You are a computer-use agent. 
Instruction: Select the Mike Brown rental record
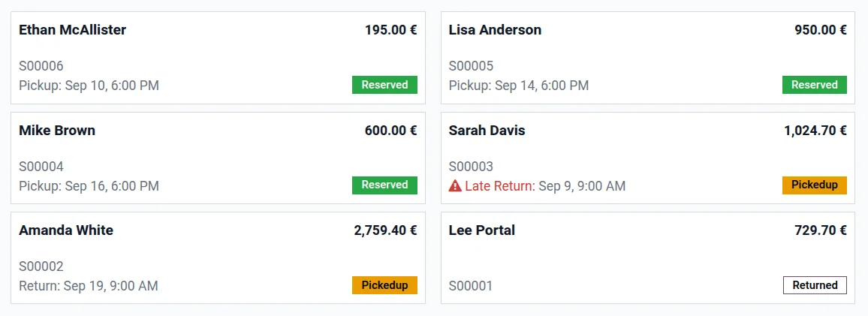coord(218,158)
